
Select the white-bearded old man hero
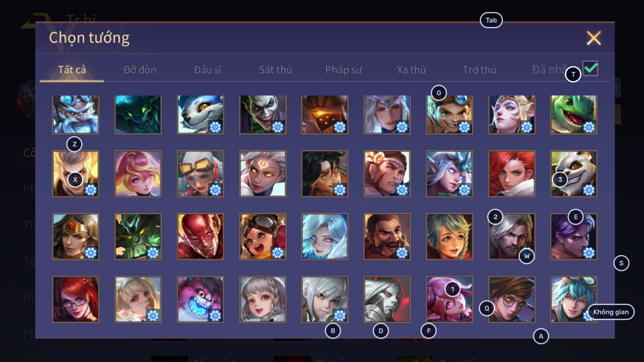coord(75,113)
